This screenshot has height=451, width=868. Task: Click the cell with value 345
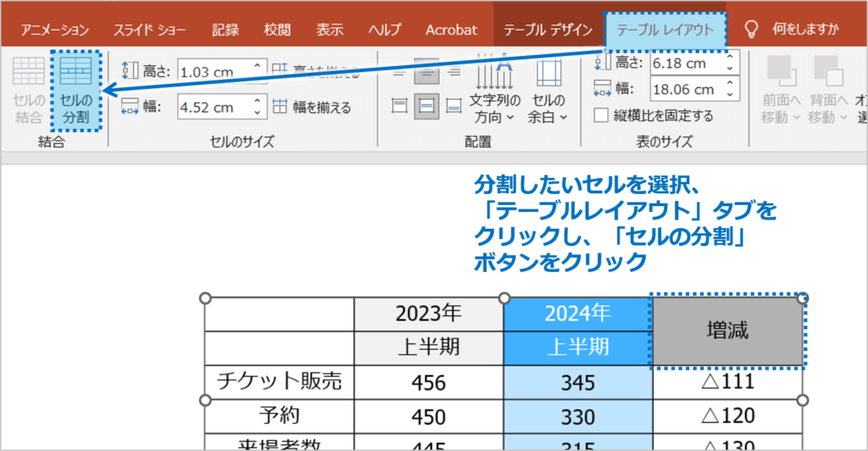(x=578, y=381)
